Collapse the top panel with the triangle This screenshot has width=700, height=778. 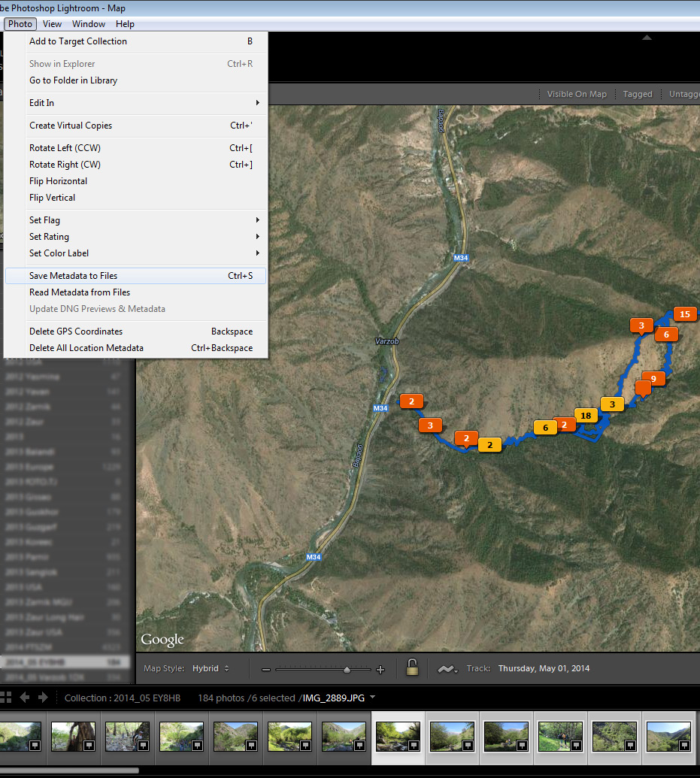click(647, 38)
